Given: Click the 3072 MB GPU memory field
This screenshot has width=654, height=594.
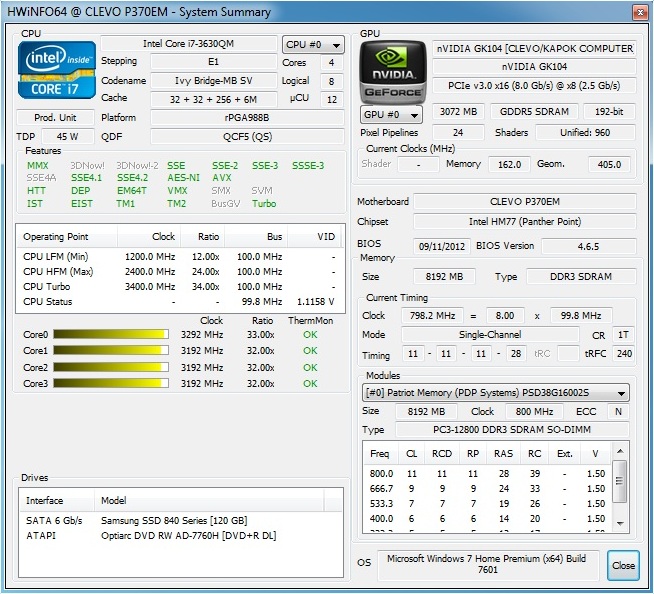Looking at the screenshot, I should tap(458, 111).
